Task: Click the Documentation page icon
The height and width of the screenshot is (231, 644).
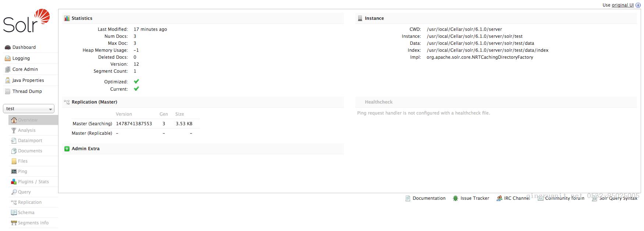Action: (408, 198)
